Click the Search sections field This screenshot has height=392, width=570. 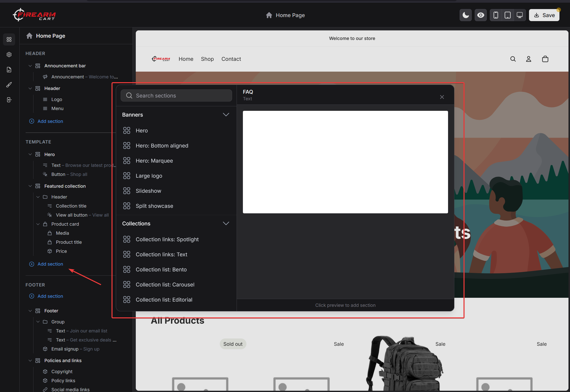[176, 95]
